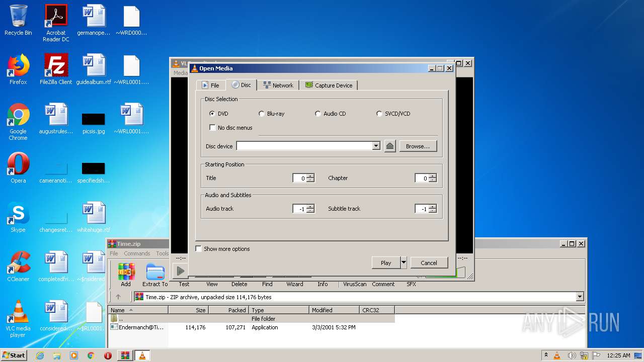Image resolution: width=644 pixels, height=362 pixels.
Task: Select the CCleaner desktop icon
Action: pyautogui.click(x=18, y=266)
